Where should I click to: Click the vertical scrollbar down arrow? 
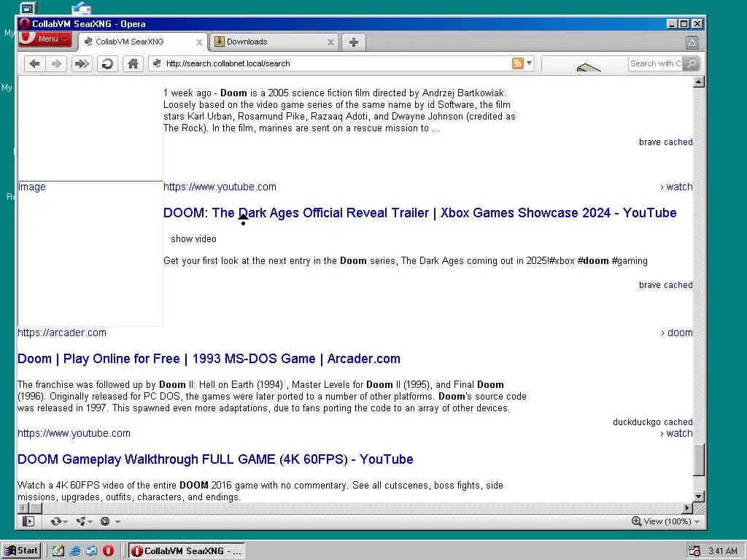pos(698,496)
